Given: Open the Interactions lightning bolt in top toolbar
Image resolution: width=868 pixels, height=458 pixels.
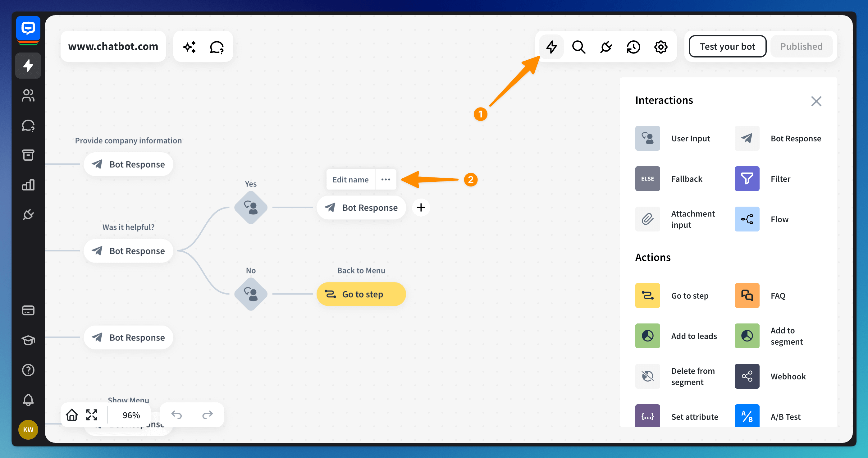Looking at the screenshot, I should click(551, 47).
